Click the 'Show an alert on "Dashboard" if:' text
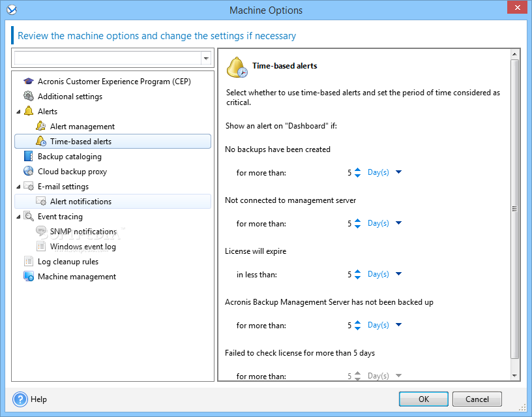 point(281,126)
